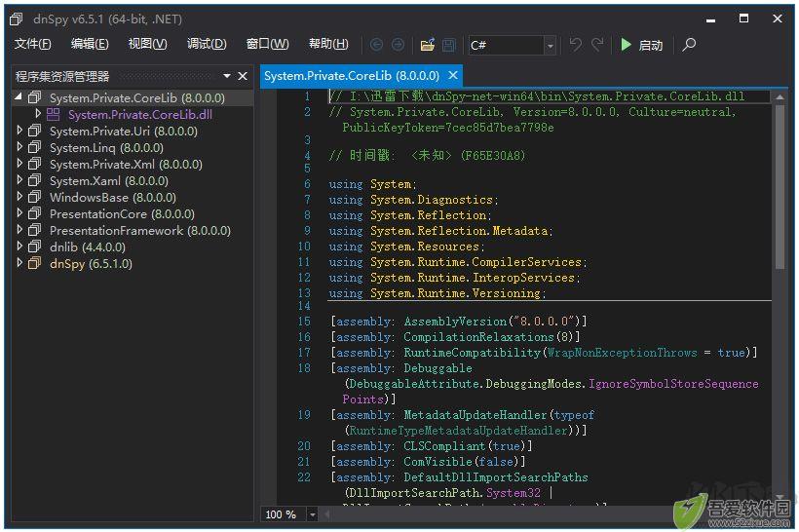Image resolution: width=799 pixels, height=532 pixels.
Task: Click the scrollbar up arrow
Action: coord(780,96)
